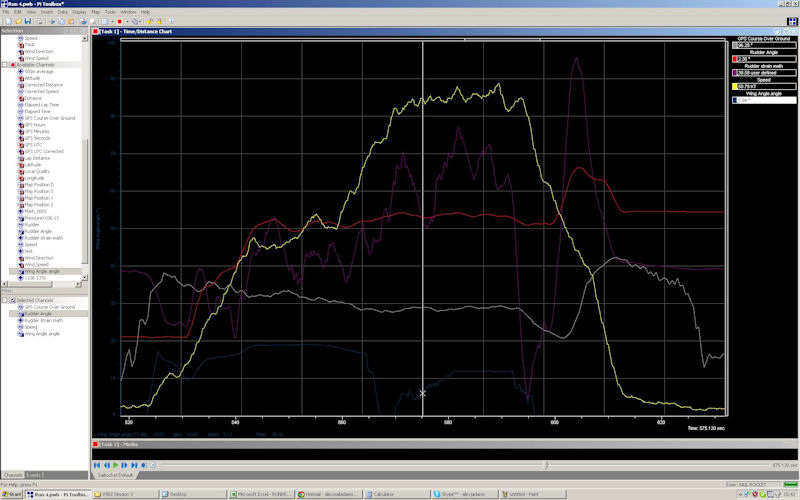Jump to start of media playback
This screenshot has height=500, width=800.
97,465
